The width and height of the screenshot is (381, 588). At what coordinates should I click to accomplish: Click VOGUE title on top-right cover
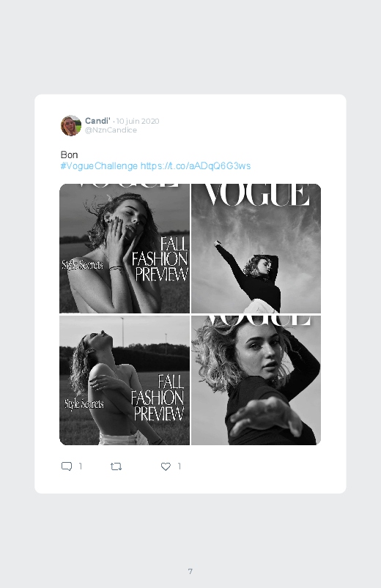point(256,194)
